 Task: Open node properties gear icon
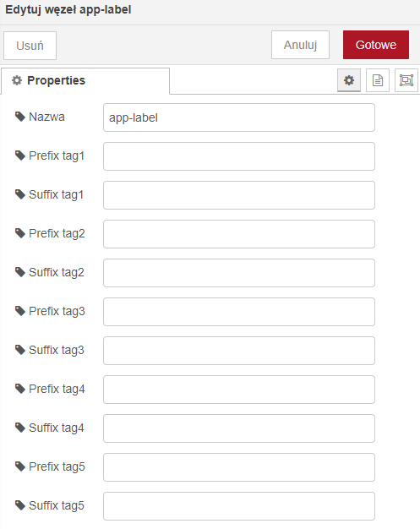point(349,80)
